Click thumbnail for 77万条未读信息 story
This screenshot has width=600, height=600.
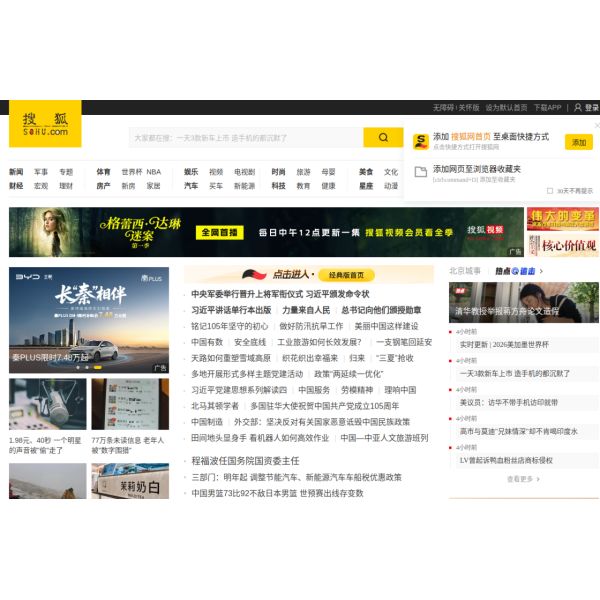130,404
